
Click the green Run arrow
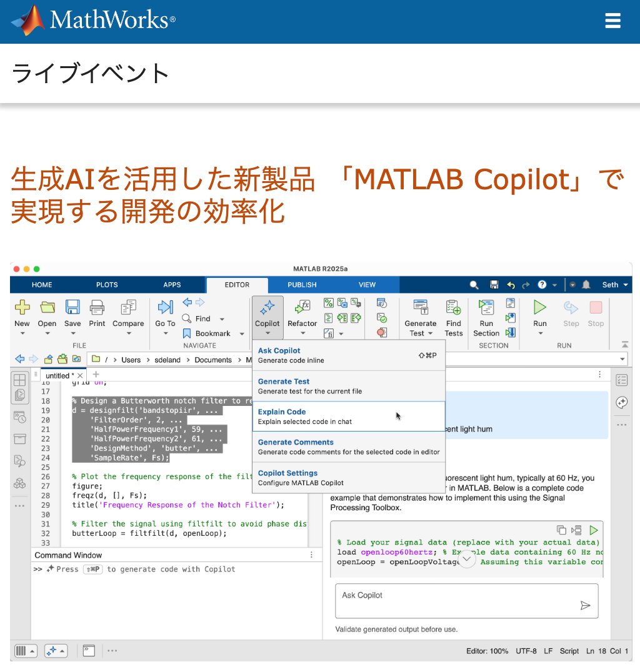(x=539, y=307)
